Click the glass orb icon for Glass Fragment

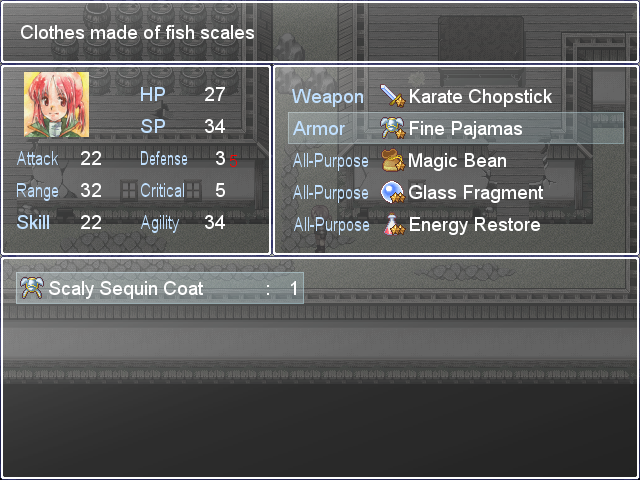(393, 192)
